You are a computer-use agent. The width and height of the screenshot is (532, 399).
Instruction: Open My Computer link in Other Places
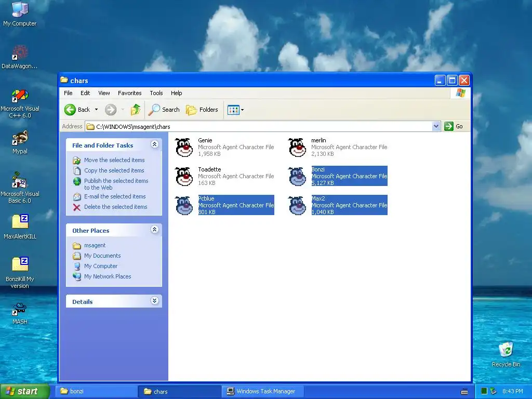101,267
